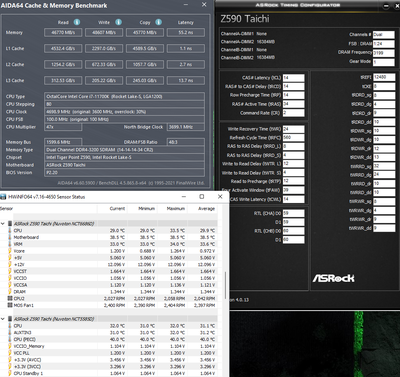Click the Vcore voltage lightning icon
The height and width of the screenshot is (377, 400).
tap(10, 251)
